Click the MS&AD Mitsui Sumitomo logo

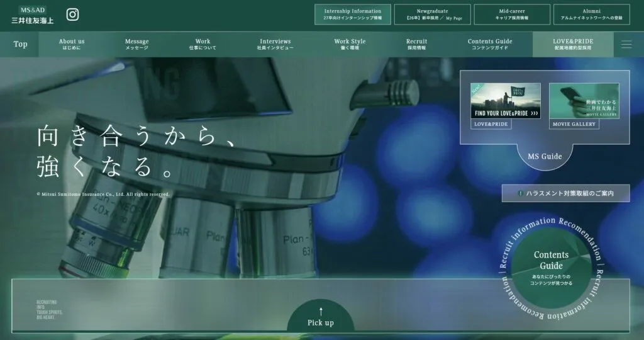click(x=33, y=15)
